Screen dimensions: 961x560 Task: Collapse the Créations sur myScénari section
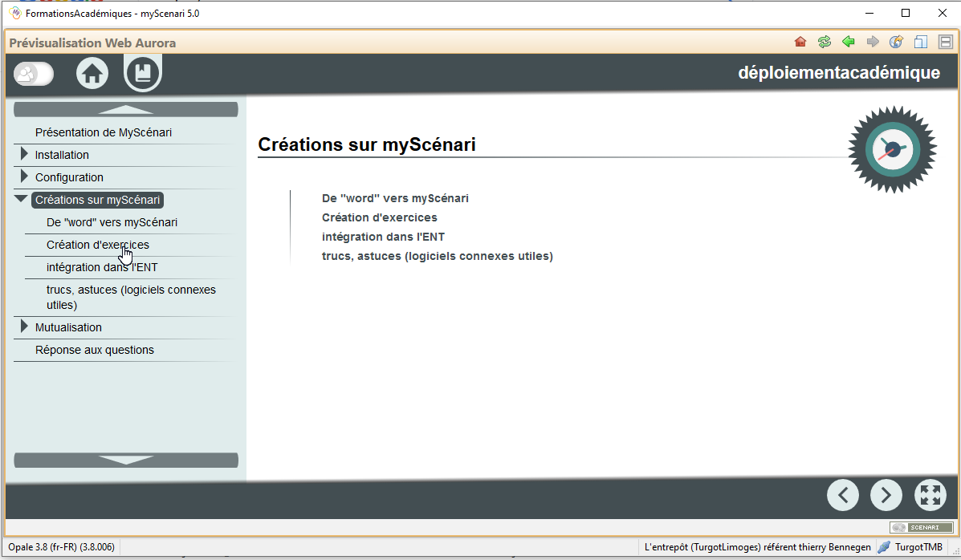(x=21, y=198)
